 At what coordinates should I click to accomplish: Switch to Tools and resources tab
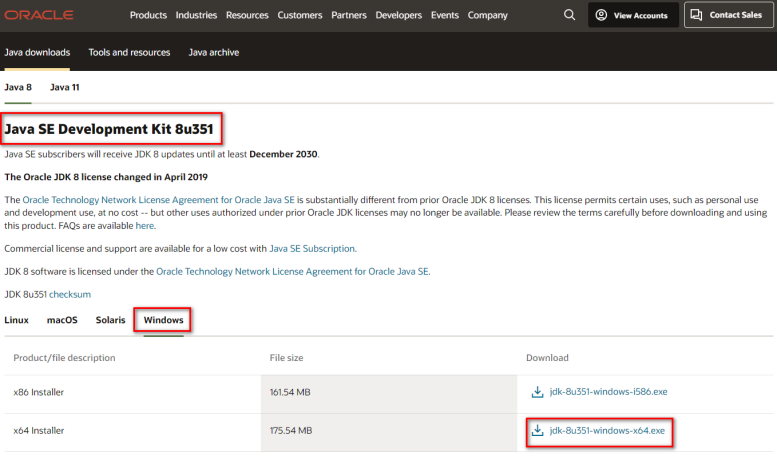[129, 53]
